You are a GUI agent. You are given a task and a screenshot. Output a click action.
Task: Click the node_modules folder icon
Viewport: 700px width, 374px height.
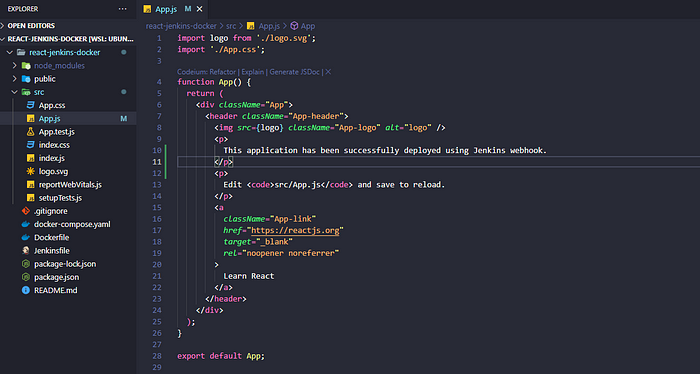26,66
